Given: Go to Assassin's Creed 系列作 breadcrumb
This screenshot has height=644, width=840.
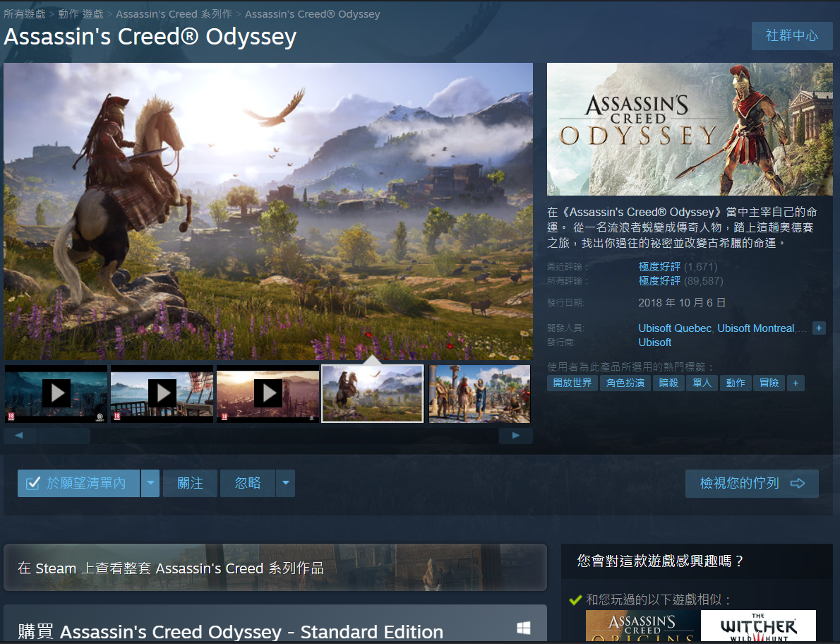Looking at the screenshot, I should point(174,14).
